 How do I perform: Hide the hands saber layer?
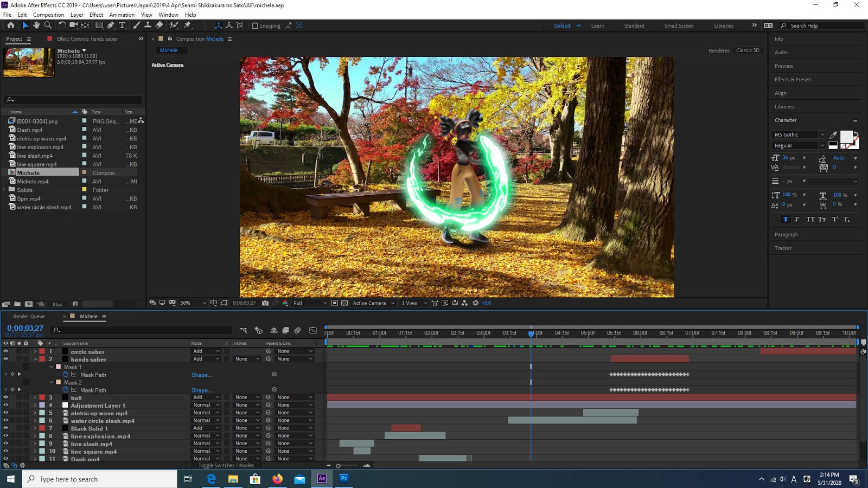[x=6, y=359]
